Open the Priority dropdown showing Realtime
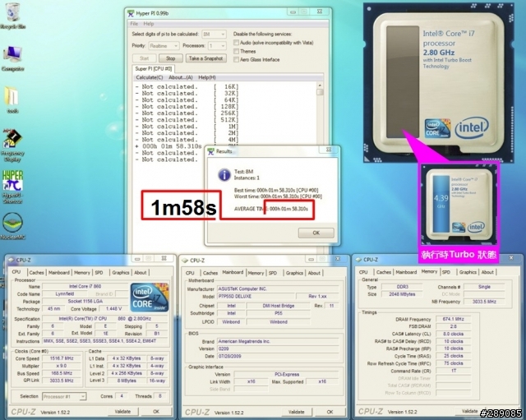The image size is (526, 420). [163, 46]
